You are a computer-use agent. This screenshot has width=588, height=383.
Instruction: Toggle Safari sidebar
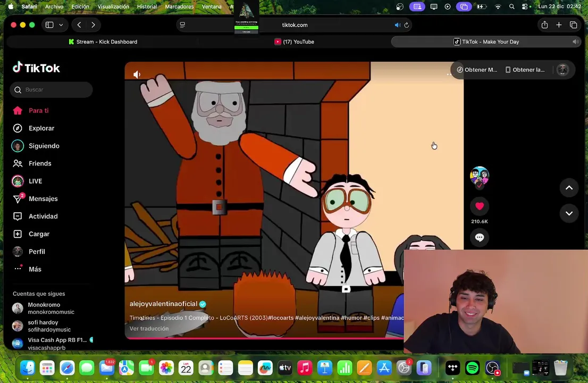pyautogui.click(x=49, y=25)
